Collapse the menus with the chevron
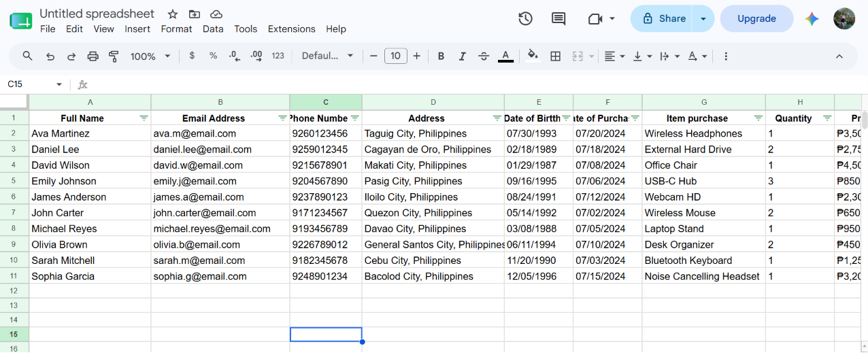The image size is (868, 353). click(x=839, y=56)
